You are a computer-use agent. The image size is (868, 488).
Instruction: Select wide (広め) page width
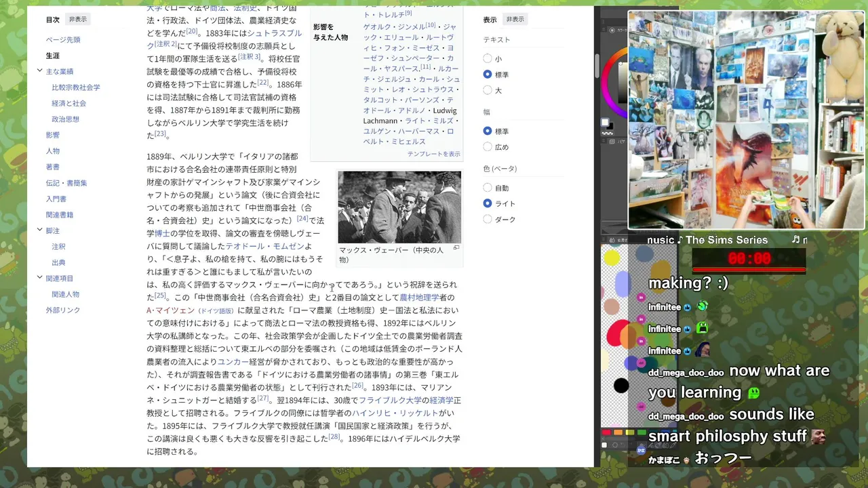488,146
